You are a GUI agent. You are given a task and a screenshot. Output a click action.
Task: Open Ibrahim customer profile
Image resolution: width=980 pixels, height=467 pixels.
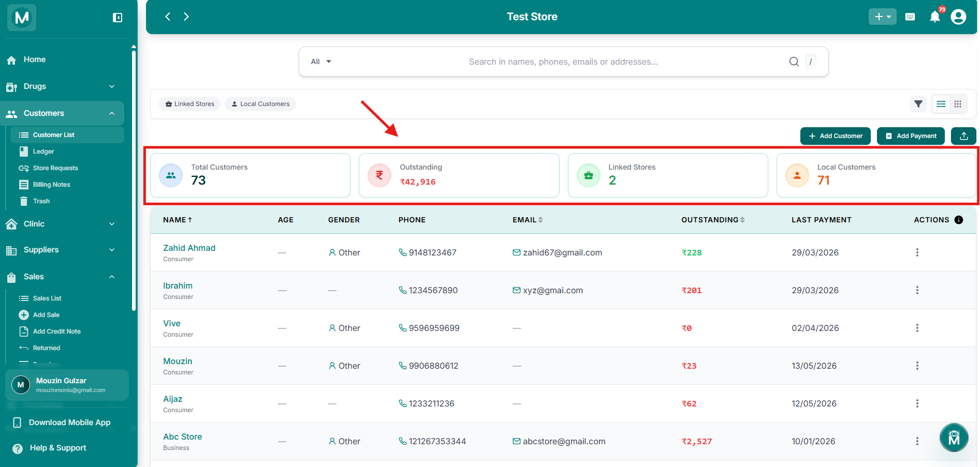[x=178, y=285]
